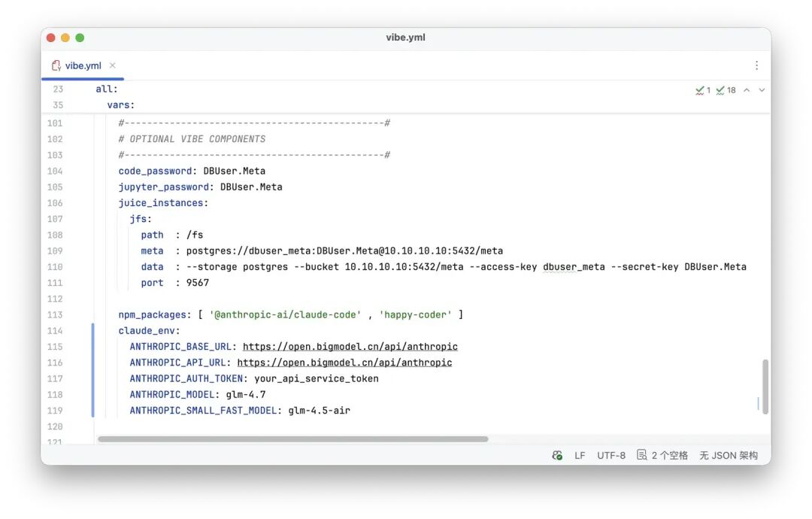Click 'your_api_service_token' value
This screenshot has width=812, height=519.
click(317, 378)
